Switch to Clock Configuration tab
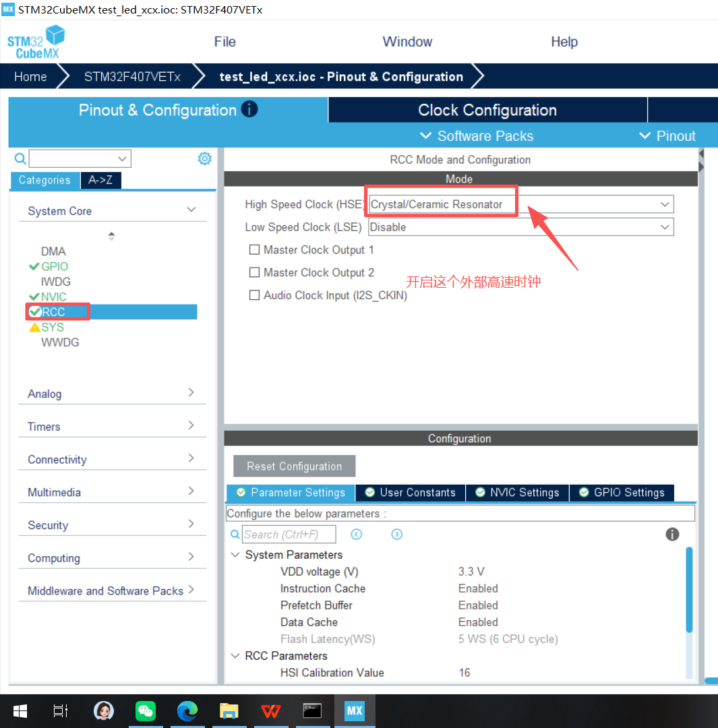718x728 pixels. (x=487, y=110)
